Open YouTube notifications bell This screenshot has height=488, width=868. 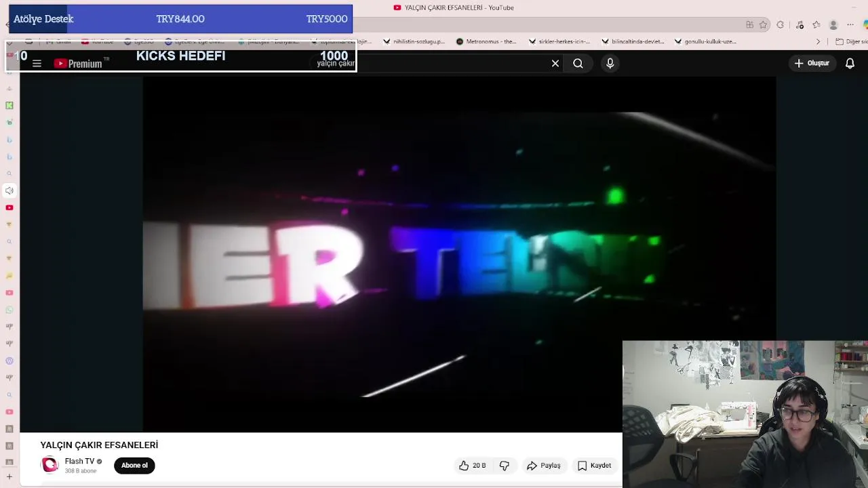pyautogui.click(x=850, y=63)
